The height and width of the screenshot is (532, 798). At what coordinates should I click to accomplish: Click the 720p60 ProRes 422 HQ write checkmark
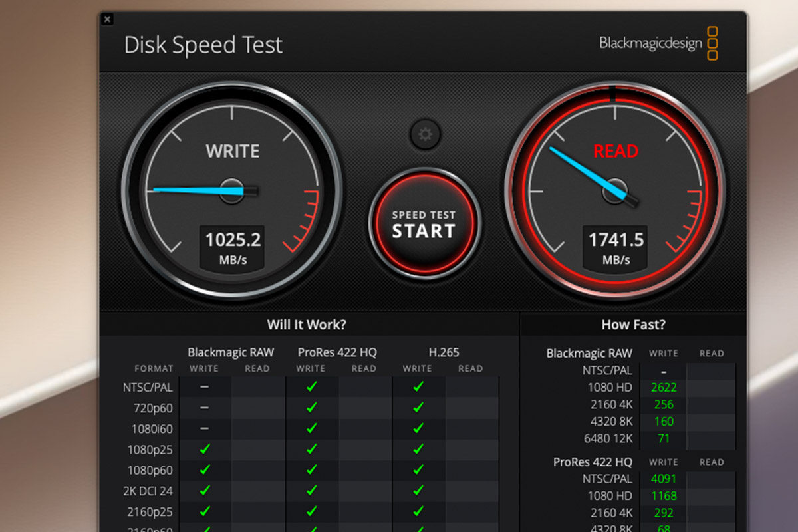(311, 407)
